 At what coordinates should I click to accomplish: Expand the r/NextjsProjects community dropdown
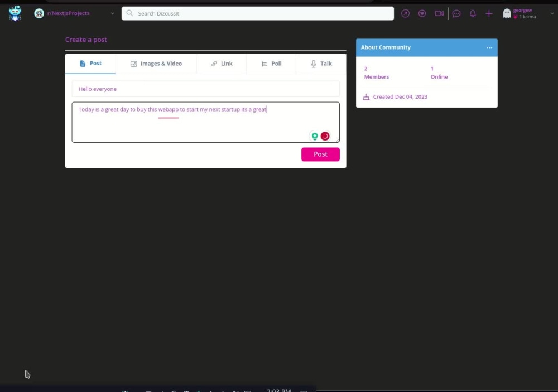point(112,13)
